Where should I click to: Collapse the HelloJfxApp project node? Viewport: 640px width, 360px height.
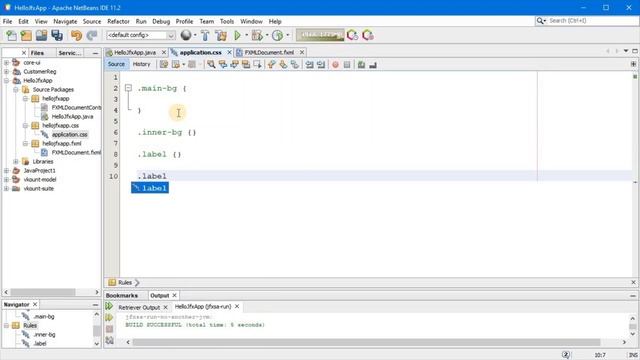(x=7, y=80)
